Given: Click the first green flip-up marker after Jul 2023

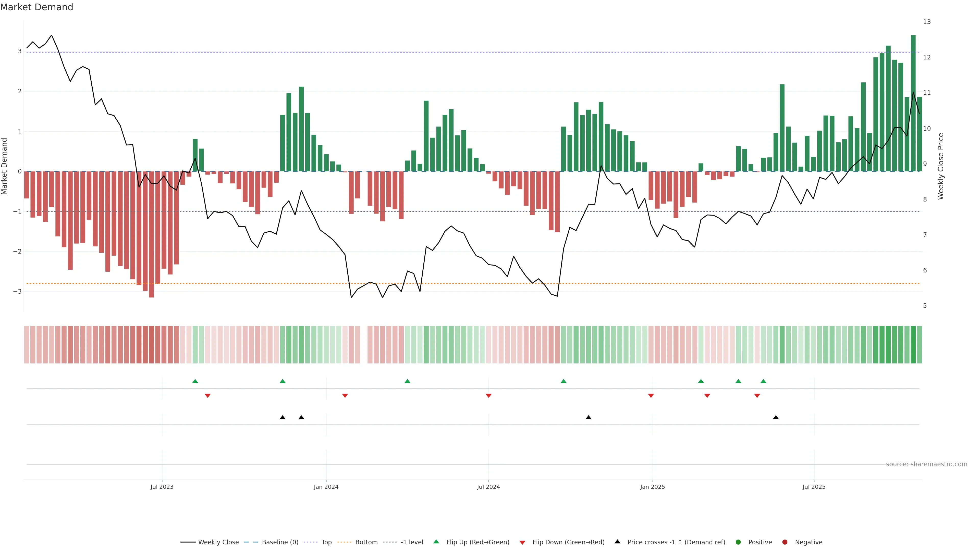Looking at the screenshot, I should pos(195,381).
